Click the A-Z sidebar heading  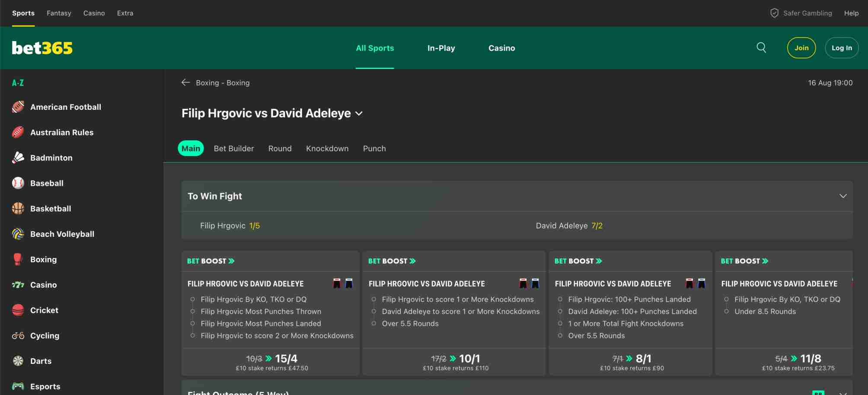[18, 83]
